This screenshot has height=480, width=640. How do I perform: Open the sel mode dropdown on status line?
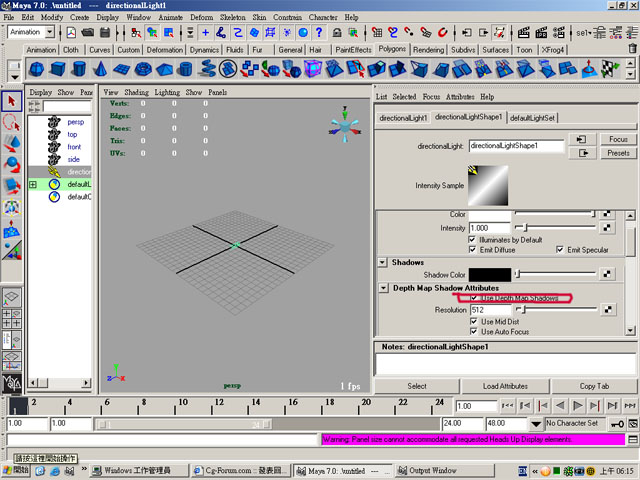coord(584,32)
